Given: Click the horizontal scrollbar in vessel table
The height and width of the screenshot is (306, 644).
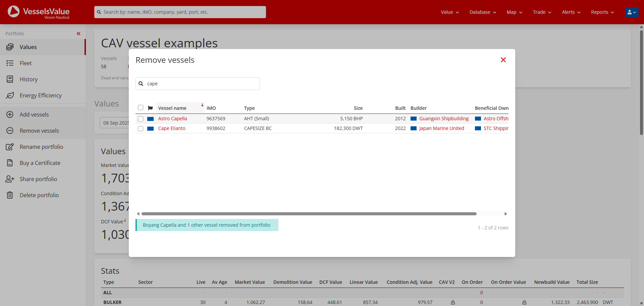Looking at the screenshot, I should tap(309, 214).
